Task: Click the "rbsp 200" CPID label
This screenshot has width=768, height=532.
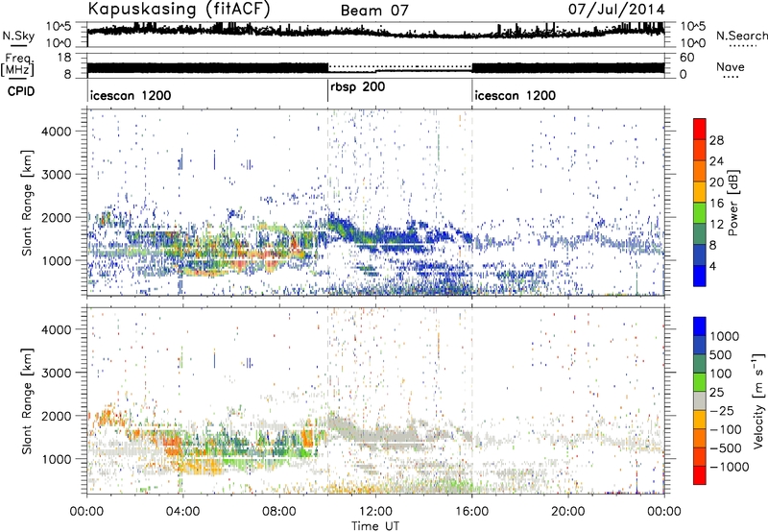Action: point(357,87)
